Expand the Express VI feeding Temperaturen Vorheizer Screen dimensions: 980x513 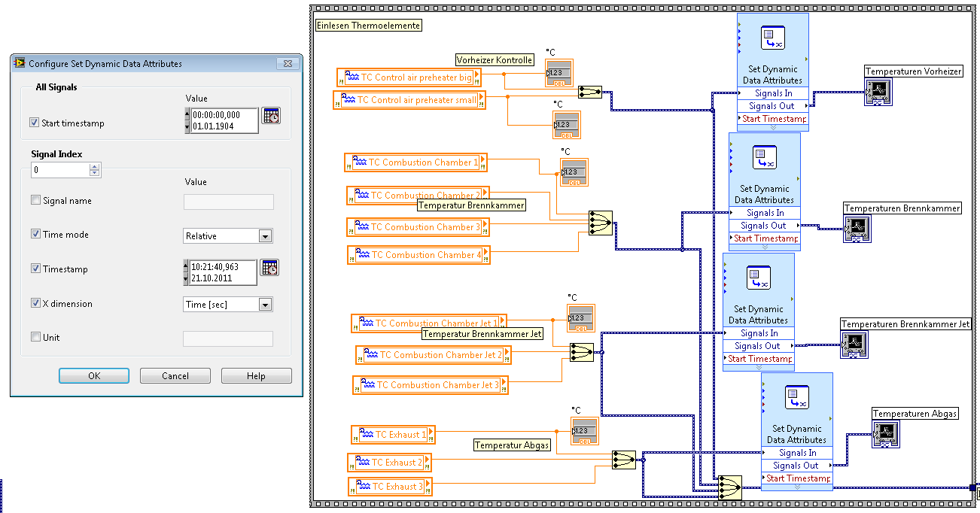tap(773, 128)
